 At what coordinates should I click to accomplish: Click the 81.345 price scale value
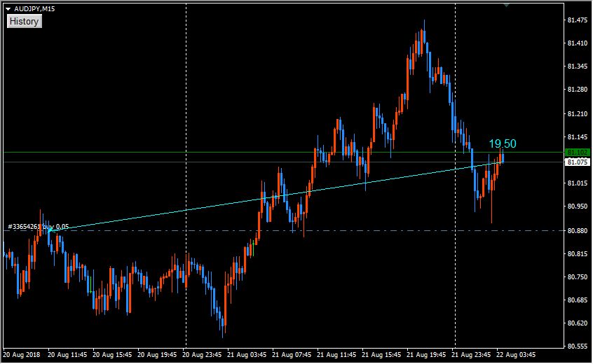click(578, 66)
